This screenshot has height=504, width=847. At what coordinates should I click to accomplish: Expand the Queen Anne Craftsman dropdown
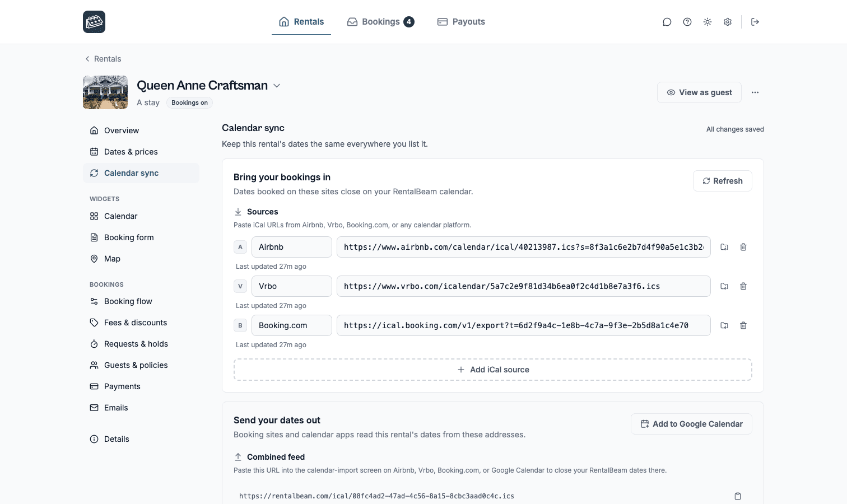tap(277, 86)
